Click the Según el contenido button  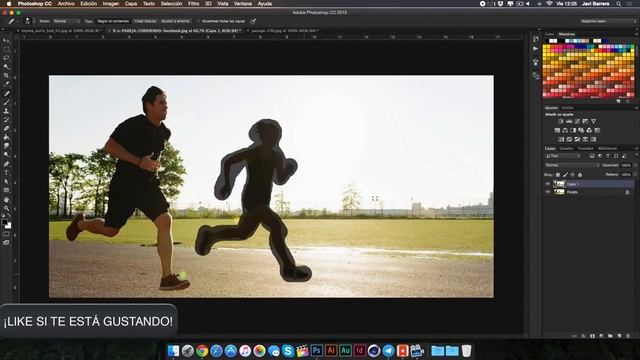point(113,21)
